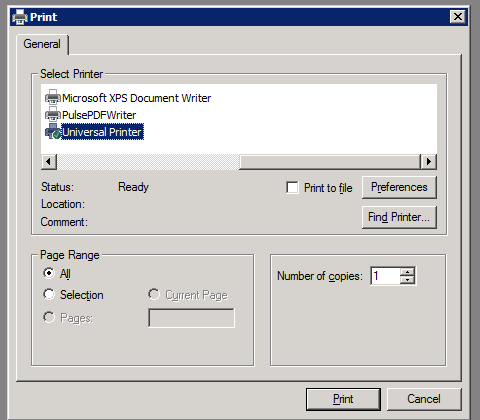The image size is (480, 420).
Task: Click the Number of copies input field
Action: pyautogui.click(x=385, y=276)
